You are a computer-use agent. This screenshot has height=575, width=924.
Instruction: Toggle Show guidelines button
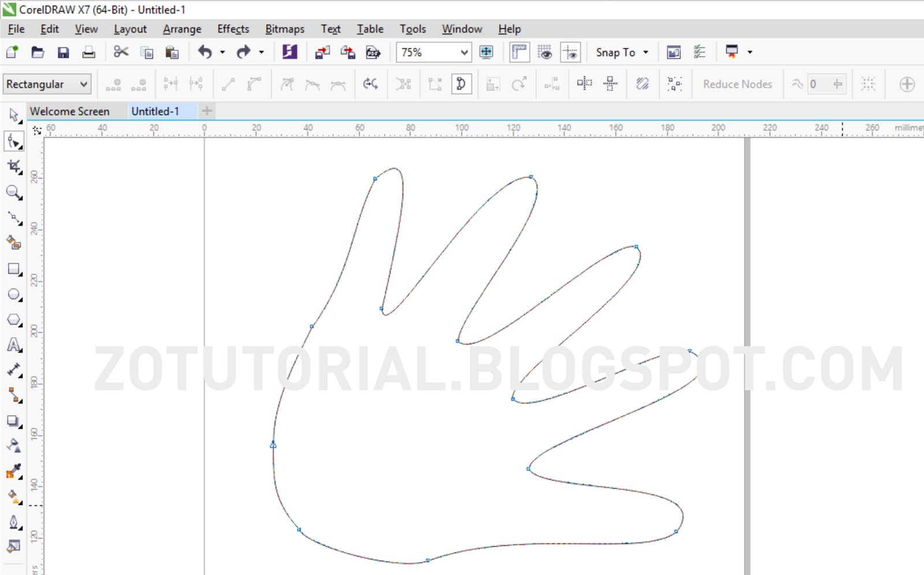click(570, 52)
